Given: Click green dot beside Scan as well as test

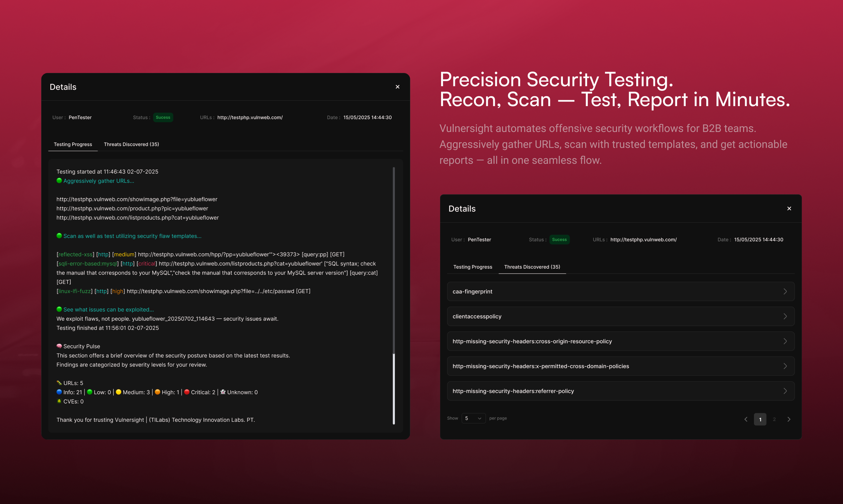Looking at the screenshot, I should tap(59, 236).
